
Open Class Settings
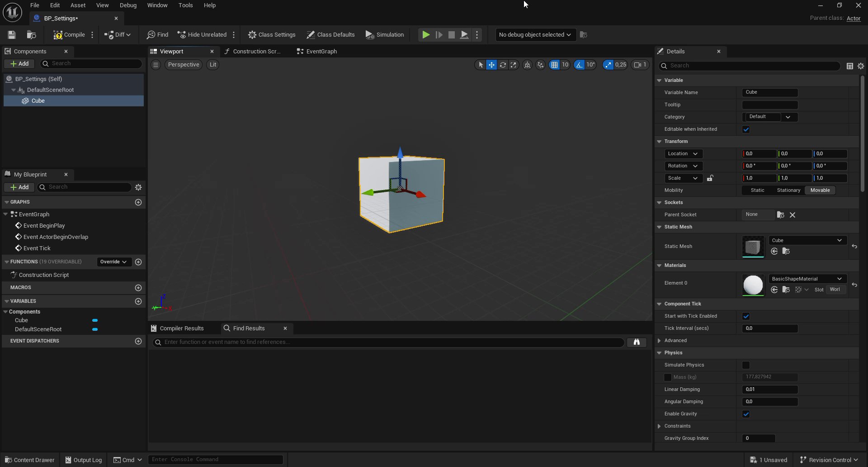(272, 35)
